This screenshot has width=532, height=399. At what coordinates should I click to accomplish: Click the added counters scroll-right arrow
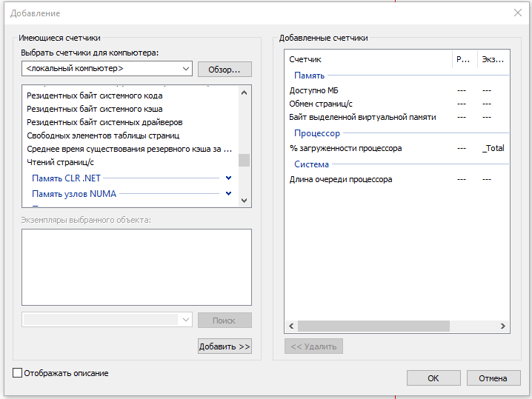point(503,326)
